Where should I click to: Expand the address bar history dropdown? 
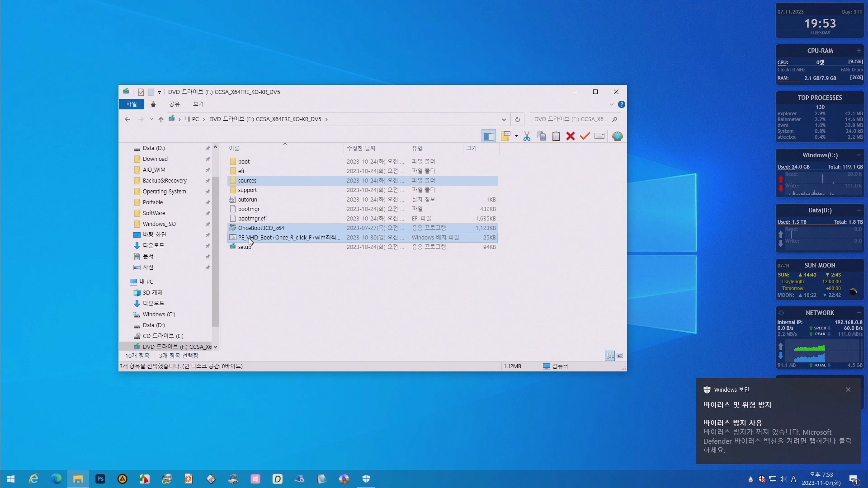(x=504, y=119)
